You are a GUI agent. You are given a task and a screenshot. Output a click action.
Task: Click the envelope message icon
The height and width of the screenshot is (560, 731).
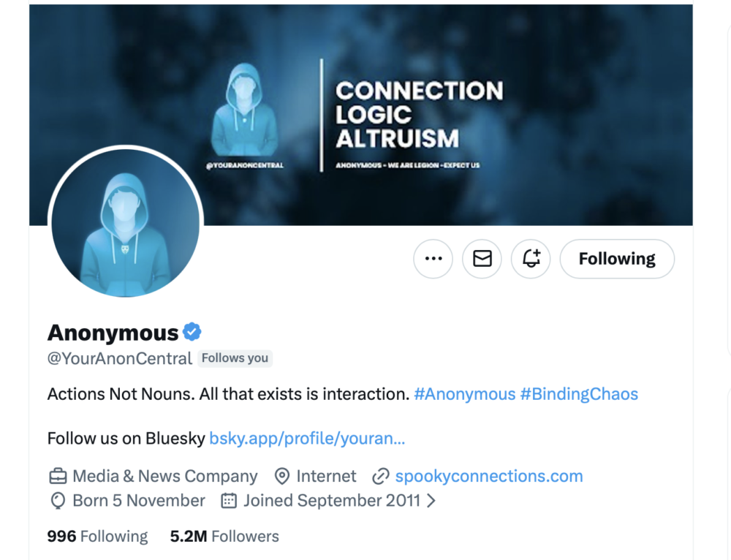482,259
